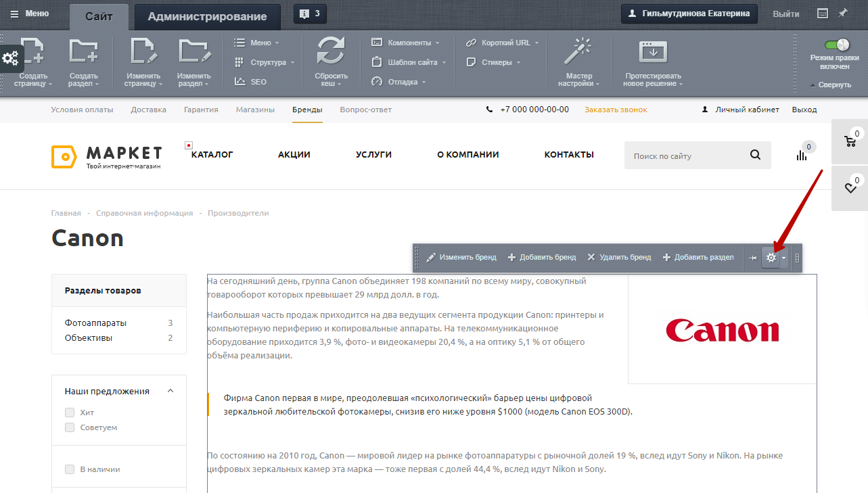The height and width of the screenshot is (493, 868).
Task: Click Удалить бренд in component toolbar
Action: click(x=619, y=258)
